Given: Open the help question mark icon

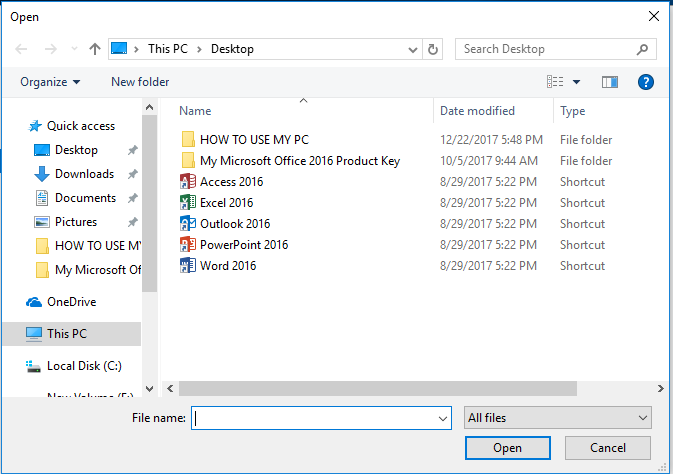Looking at the screenshot, I should [646, 82].
